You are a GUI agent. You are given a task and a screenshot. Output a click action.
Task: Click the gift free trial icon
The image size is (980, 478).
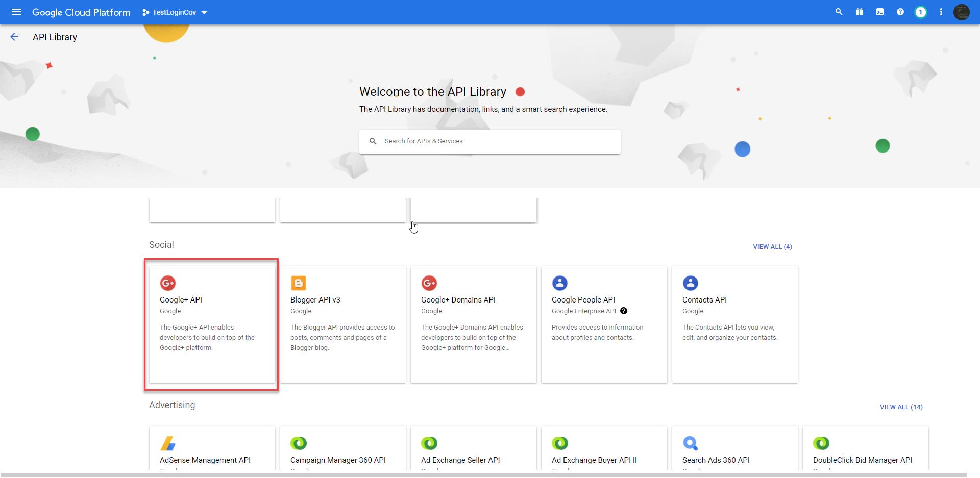pos(860,12)
